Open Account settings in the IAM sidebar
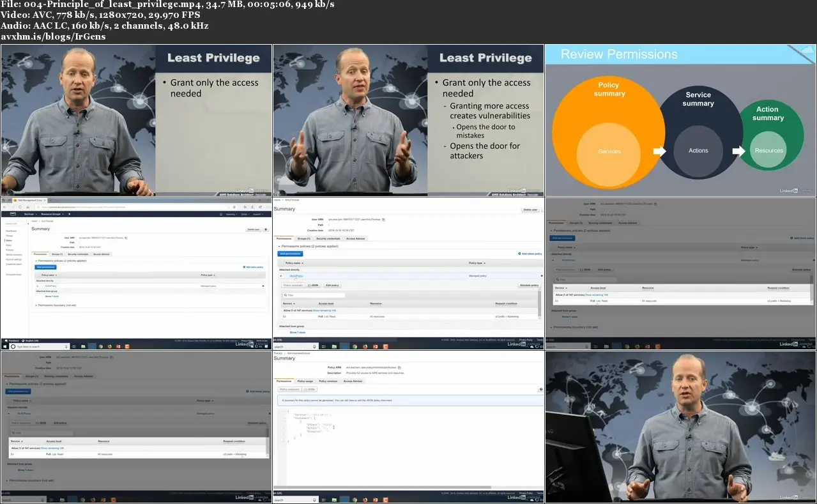Screen dimensions: 817x504 pos(14,259)
